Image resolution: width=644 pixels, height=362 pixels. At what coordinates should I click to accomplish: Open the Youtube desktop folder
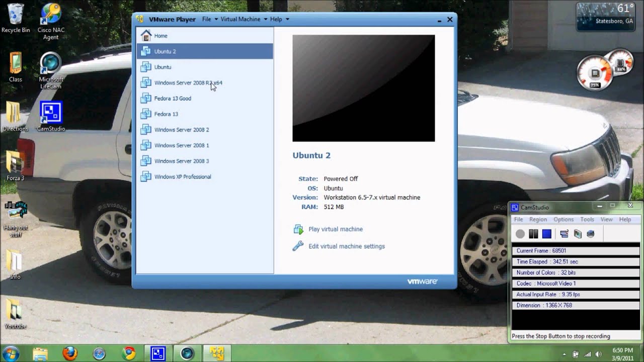tap(16, 314)
